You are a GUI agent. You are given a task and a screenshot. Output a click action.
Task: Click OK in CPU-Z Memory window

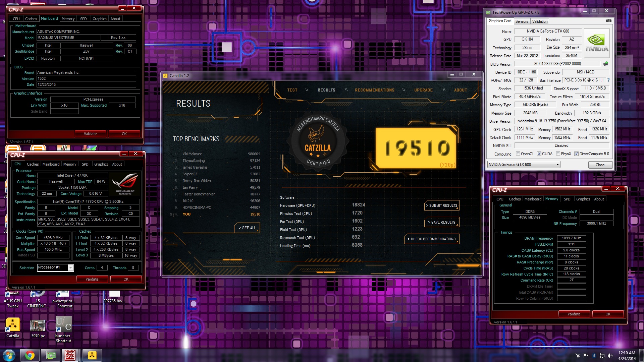[x=608, y=314]
